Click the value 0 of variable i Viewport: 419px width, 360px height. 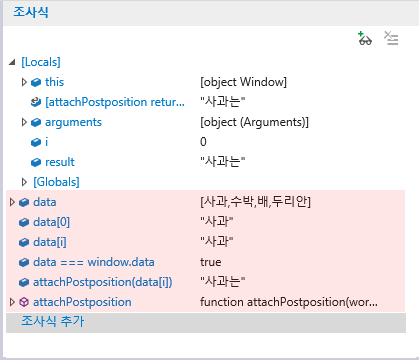tap(203, 142)
